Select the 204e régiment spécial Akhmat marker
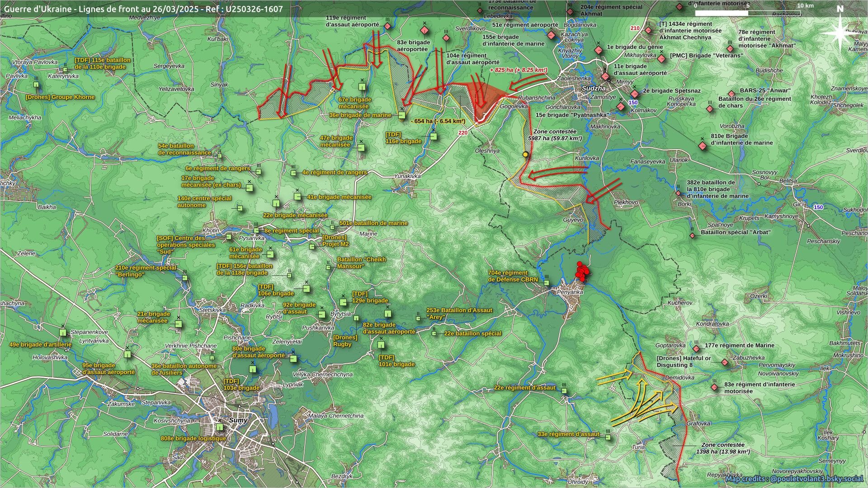The width and height of the screenshot is (868, 488). point(570,12)
